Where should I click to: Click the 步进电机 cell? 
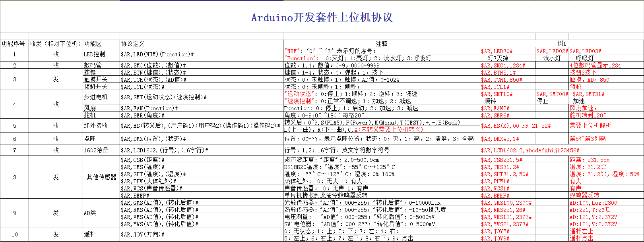point(101,97)
